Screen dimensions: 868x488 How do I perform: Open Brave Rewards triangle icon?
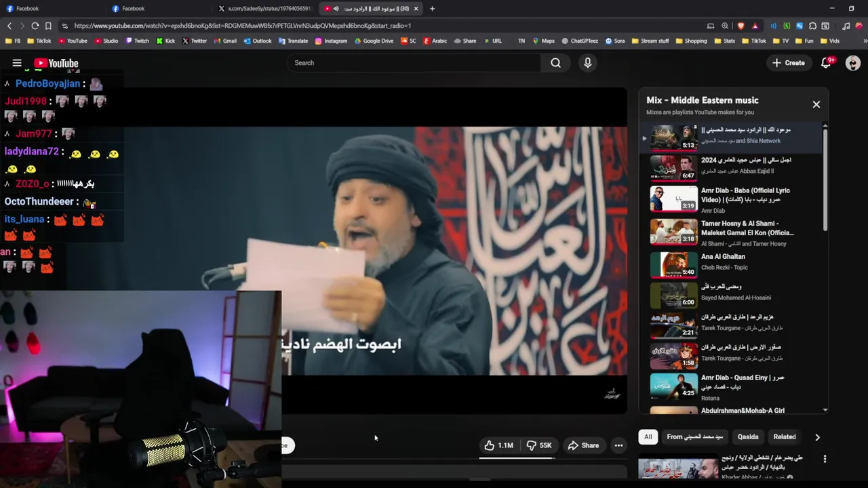755,26
